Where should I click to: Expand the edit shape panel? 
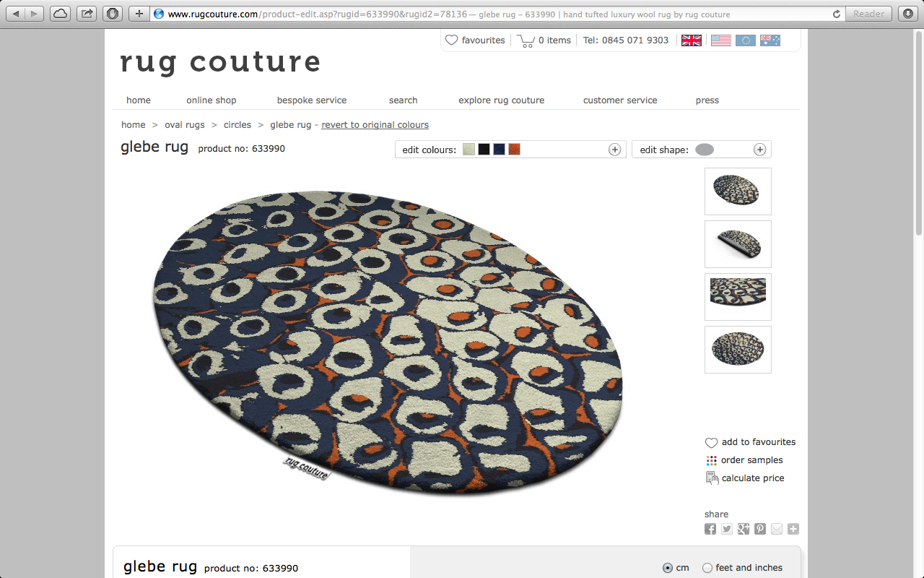(x=759, y=150)
